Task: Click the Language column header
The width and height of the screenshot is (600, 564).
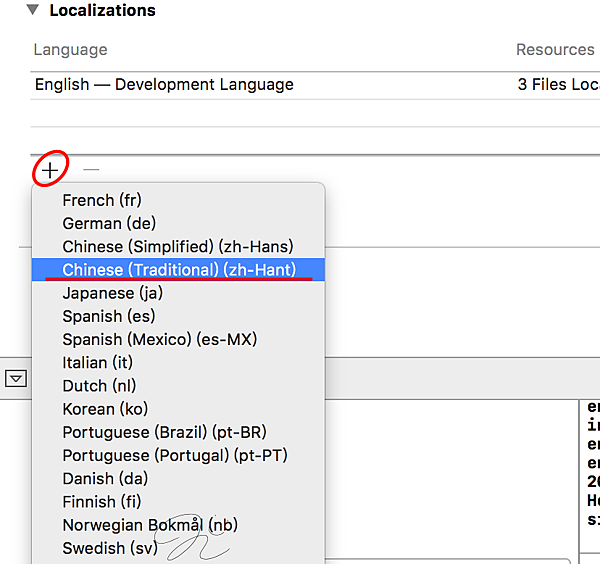Action: coord(70,49)
